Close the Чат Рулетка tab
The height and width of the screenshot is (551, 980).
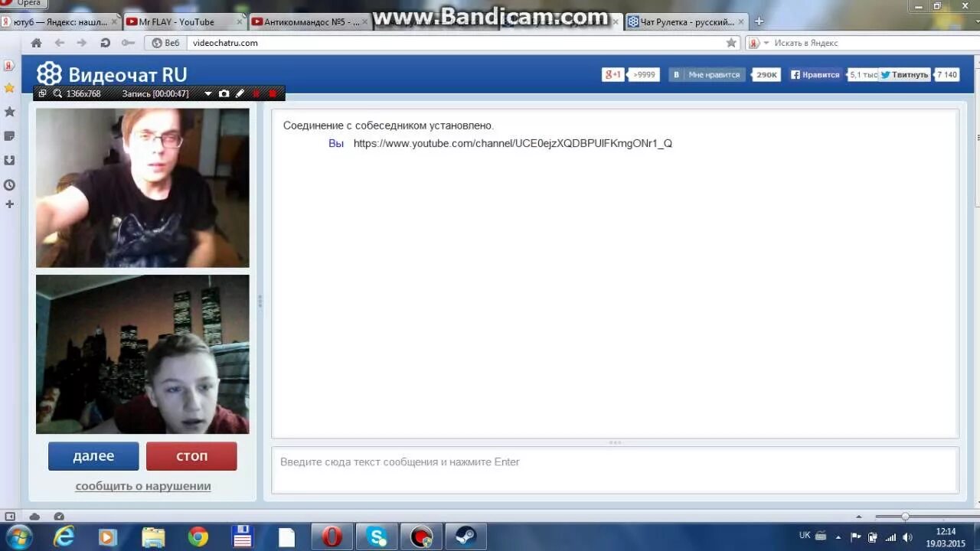[741, 22]
